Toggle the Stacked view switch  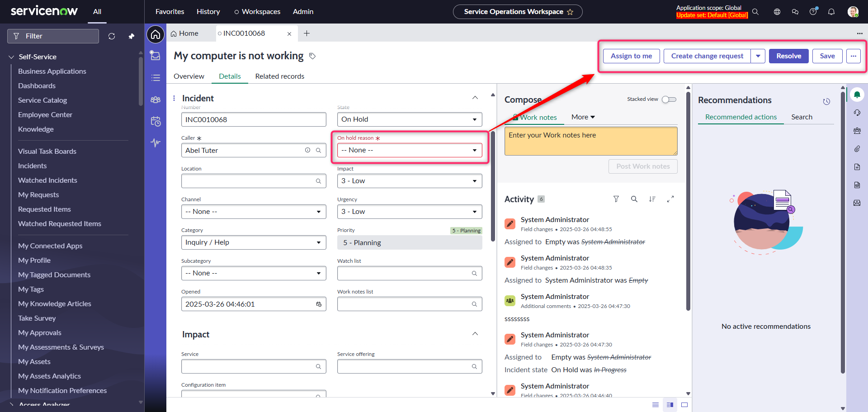click(669, 99)
